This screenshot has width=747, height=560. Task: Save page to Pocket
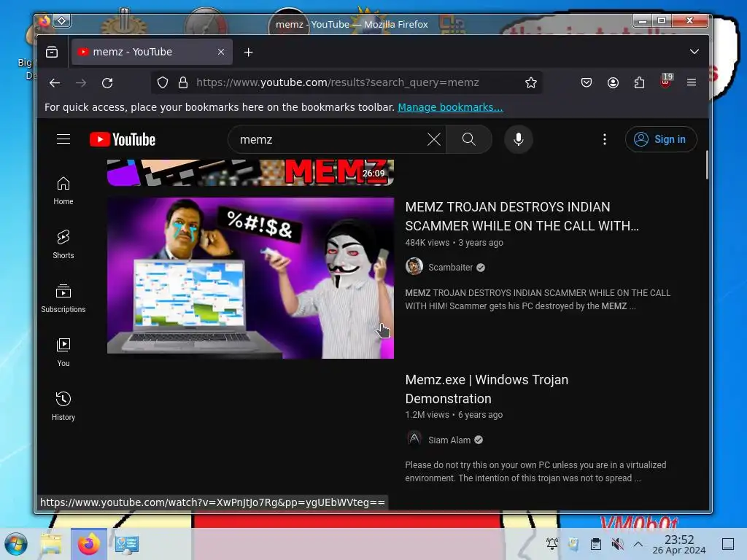[x=587, y=83]
